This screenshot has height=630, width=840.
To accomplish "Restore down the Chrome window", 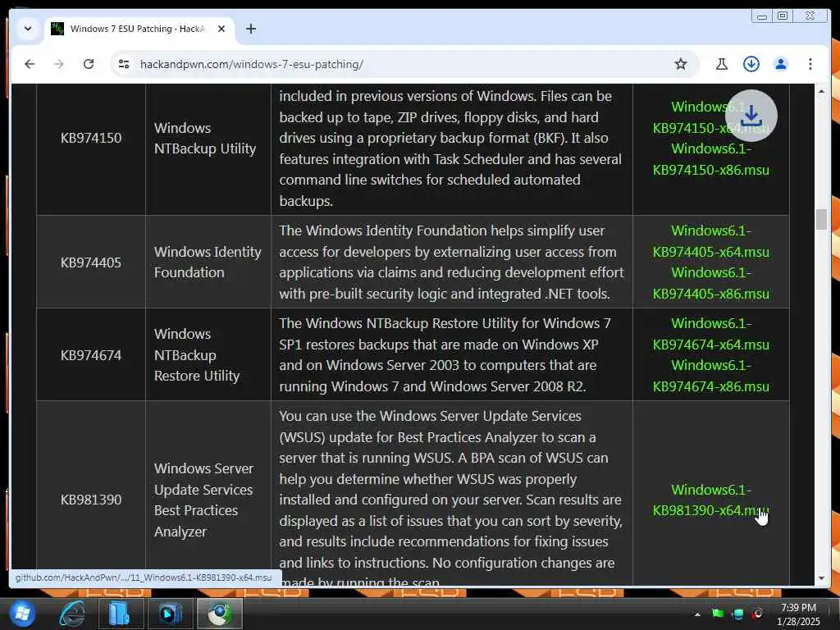I will point(782,16).
